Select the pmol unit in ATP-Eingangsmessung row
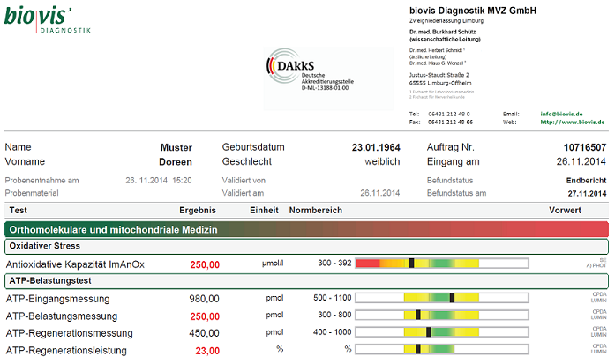Image resolution: width=615 pixels, height=364 pixels. 274,298
